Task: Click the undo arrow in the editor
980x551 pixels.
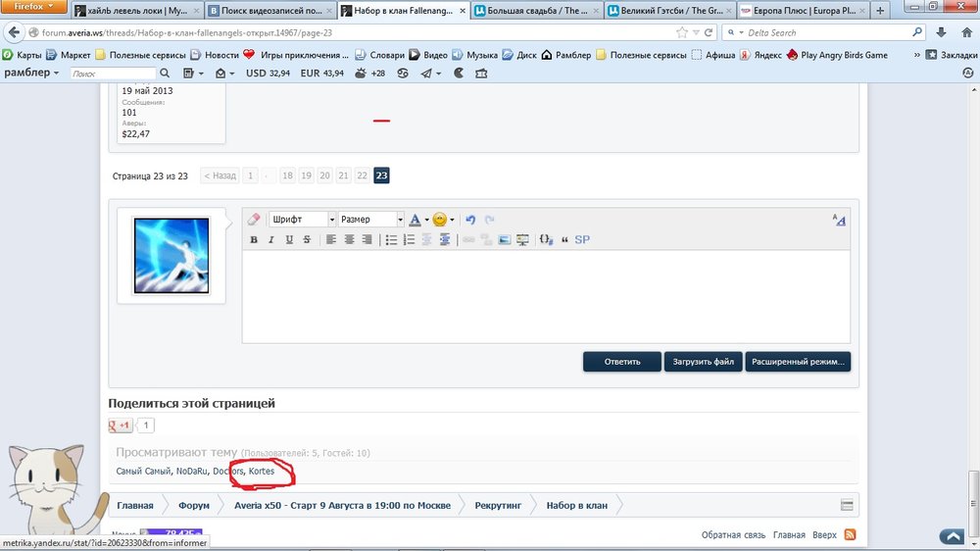Action: [470, 220]
